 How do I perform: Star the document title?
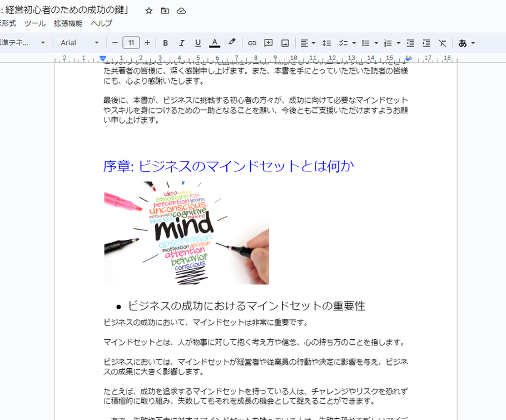click(148, 11)
